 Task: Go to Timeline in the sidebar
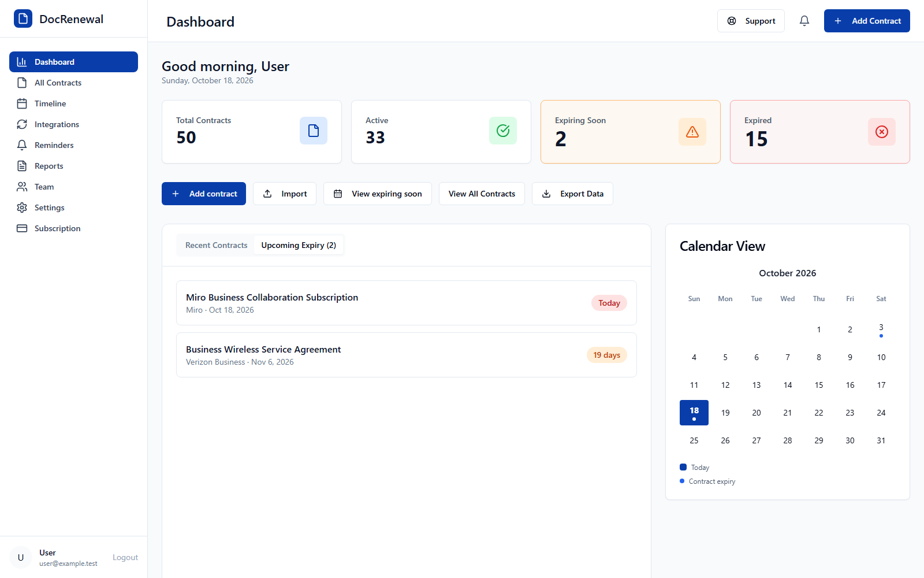point(73,103)
